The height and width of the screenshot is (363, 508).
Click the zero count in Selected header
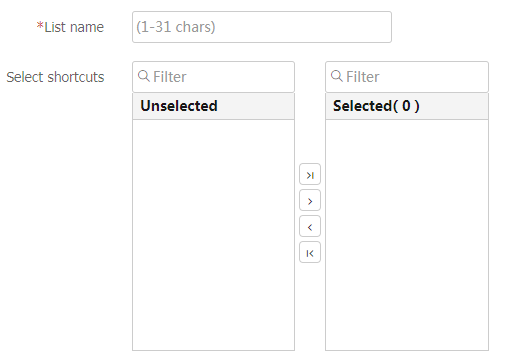(406, 106)
